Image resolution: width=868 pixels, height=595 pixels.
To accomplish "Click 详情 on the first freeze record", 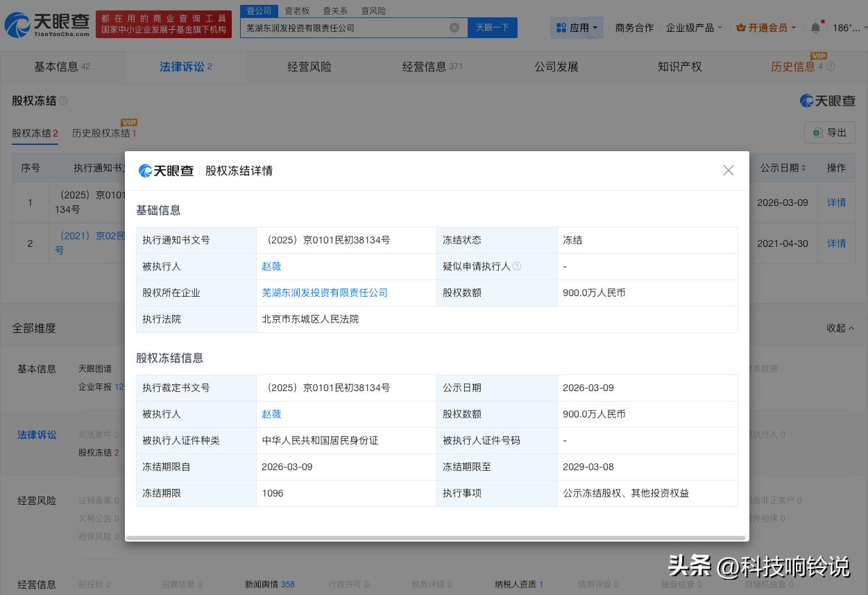I will point(836,202).
